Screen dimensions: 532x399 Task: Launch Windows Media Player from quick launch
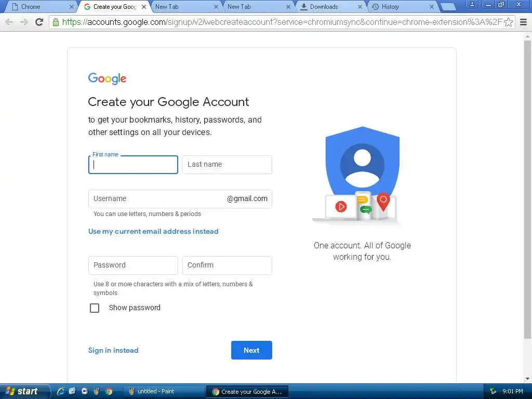tap(85, 391)
